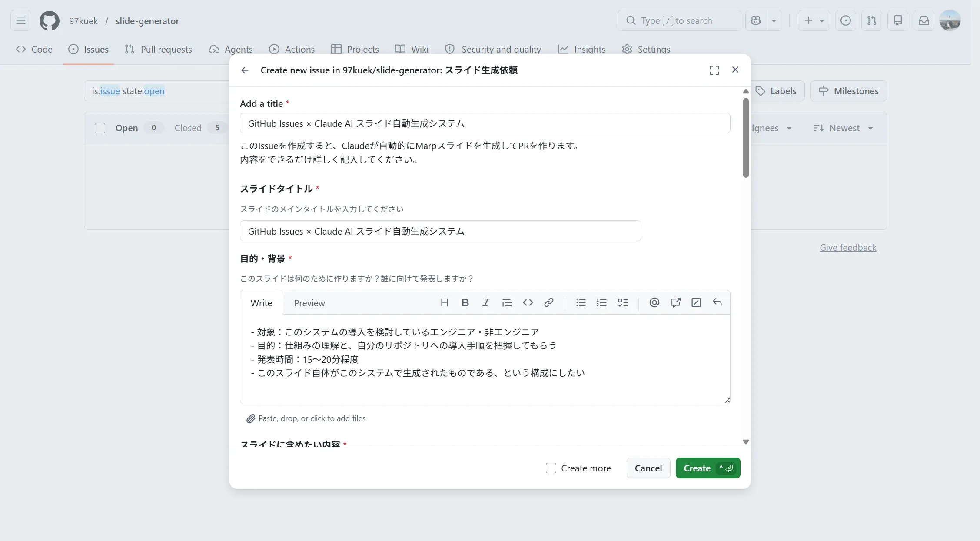Open the Copilot dropdown arrow
980x541 pixels.
coord(774,20)
